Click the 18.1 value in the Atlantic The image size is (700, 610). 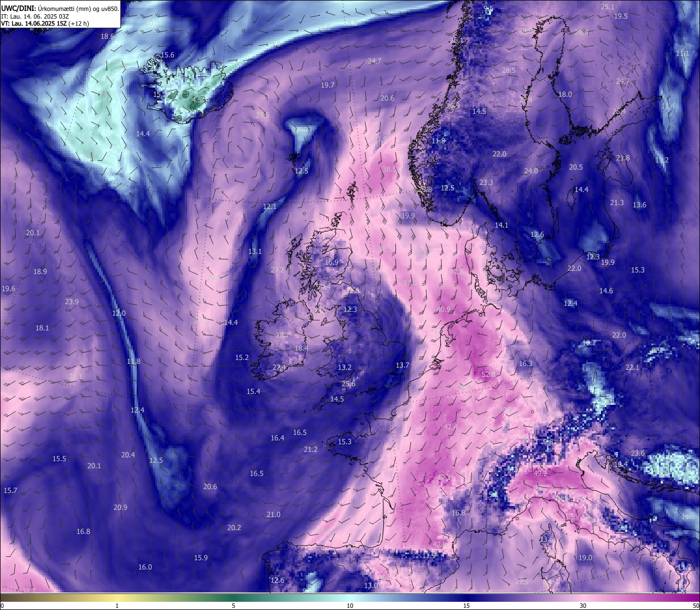click(42, 328)
